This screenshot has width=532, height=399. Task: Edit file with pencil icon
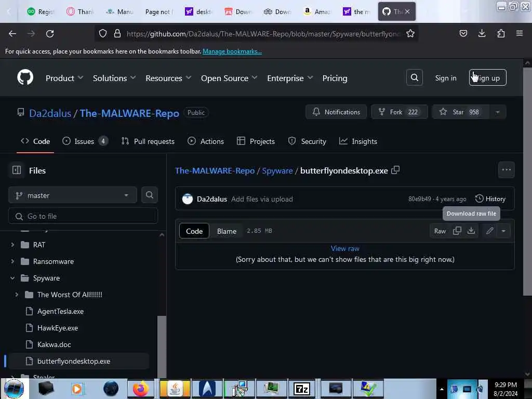point(489,231)
